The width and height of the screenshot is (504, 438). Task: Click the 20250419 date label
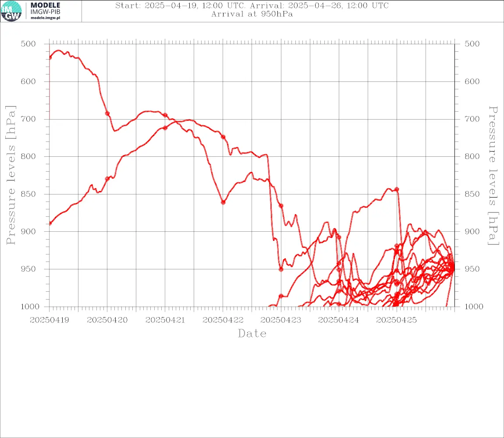[50, 320]
